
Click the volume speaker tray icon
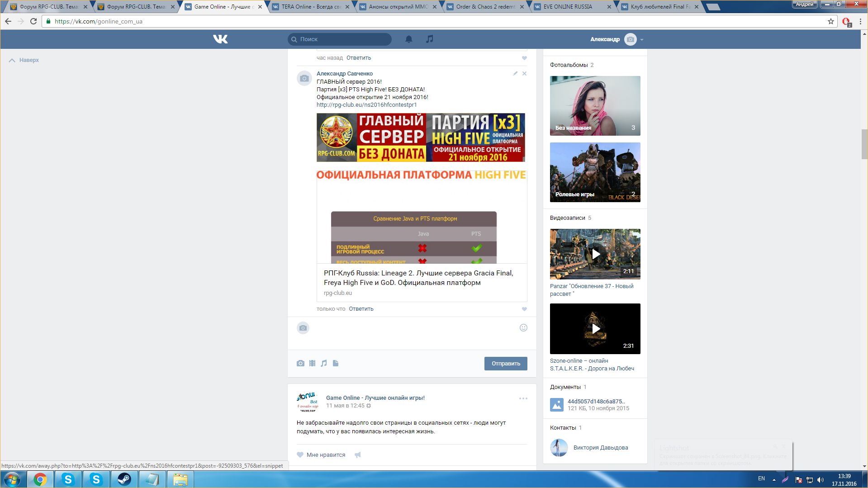(x=821, y=480)
